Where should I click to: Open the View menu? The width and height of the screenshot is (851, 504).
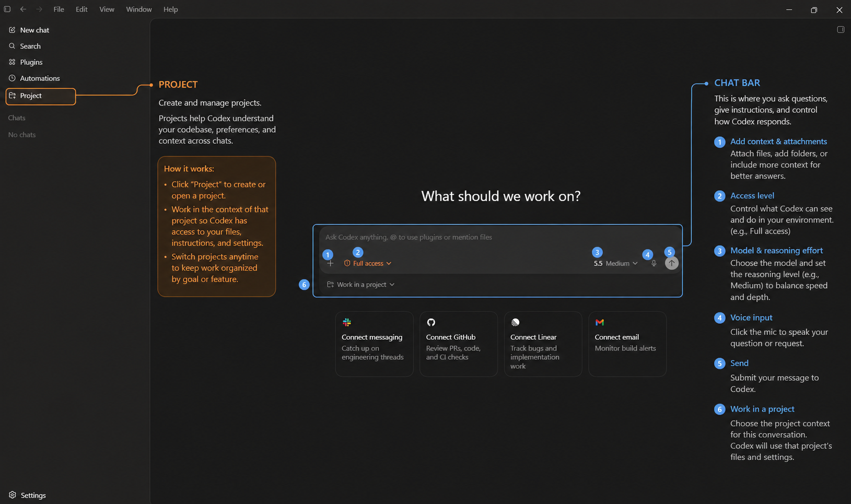[x=107, y=9]
